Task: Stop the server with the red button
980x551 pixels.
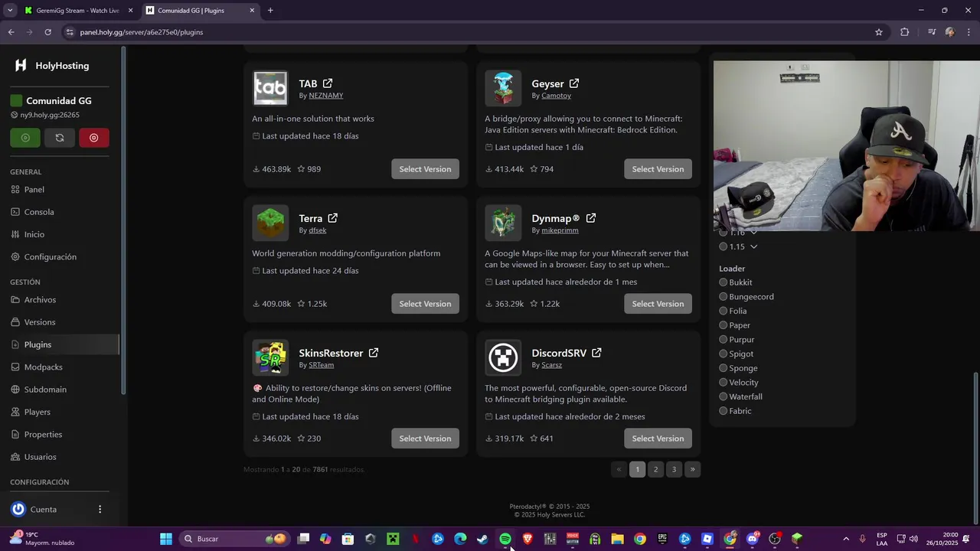Action: [x=94, y=138]
